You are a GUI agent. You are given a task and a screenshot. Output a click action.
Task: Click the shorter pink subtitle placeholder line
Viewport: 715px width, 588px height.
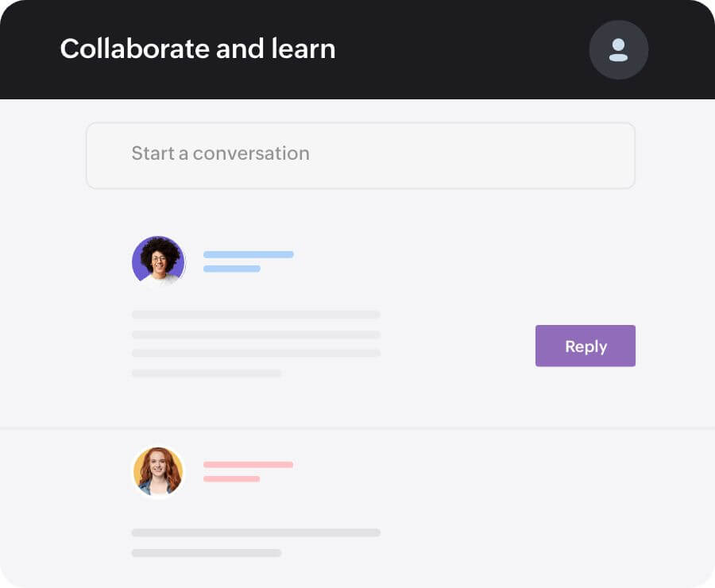click(231, 478)
